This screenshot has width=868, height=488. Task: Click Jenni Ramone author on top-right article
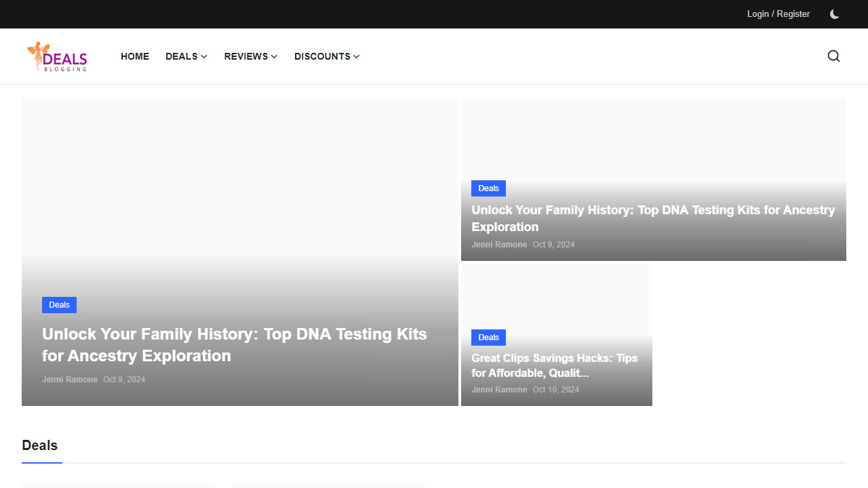click(499, 245)
